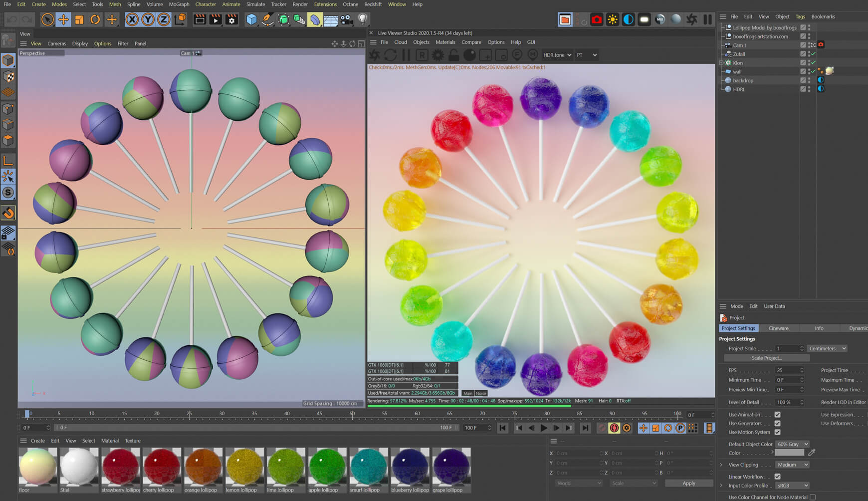868x501 pixels.
Task: Open Input Color Profile sRGB dropdown
Action: [792, 486]
